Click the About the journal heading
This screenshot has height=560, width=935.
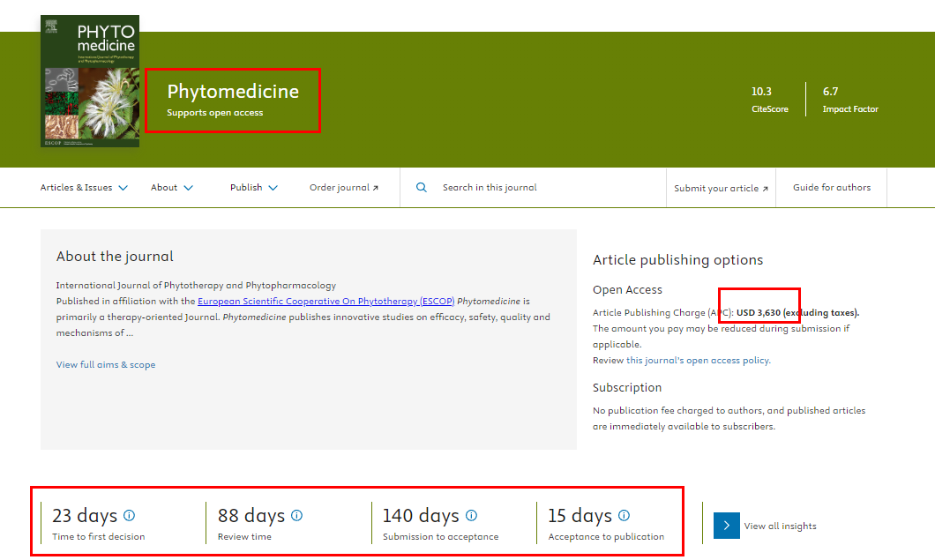115,257
